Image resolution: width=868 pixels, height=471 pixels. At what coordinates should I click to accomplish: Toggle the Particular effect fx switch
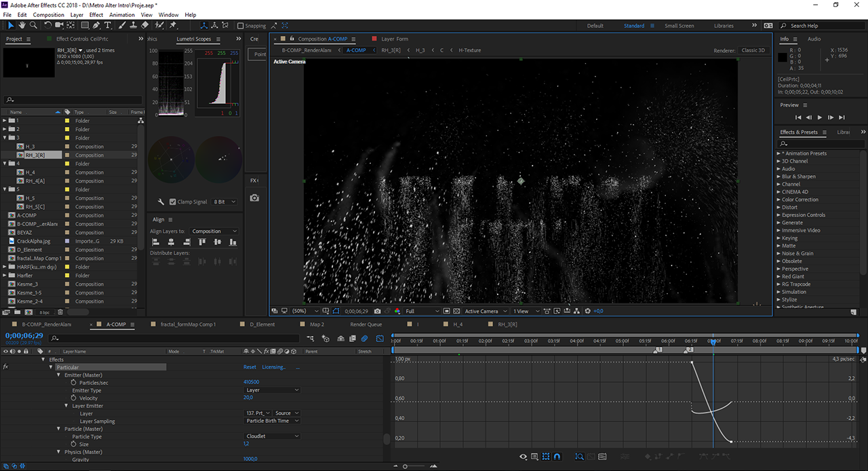coord(5,366)
